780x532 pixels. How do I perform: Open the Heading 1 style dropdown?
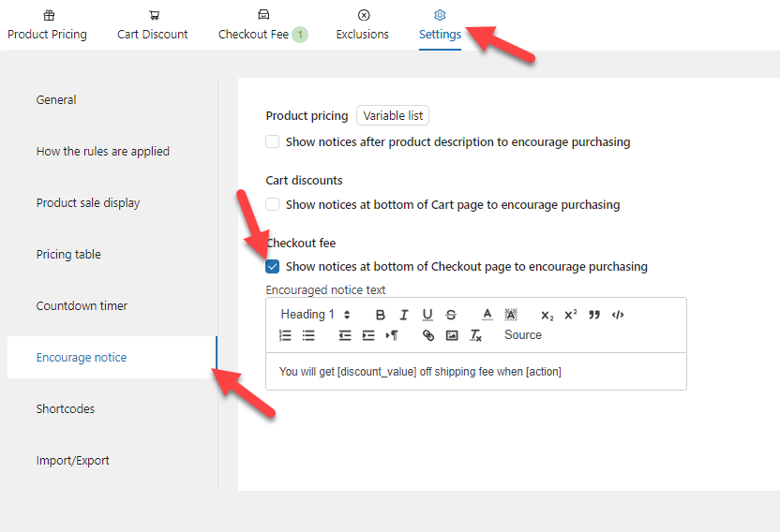coord(315,315)
